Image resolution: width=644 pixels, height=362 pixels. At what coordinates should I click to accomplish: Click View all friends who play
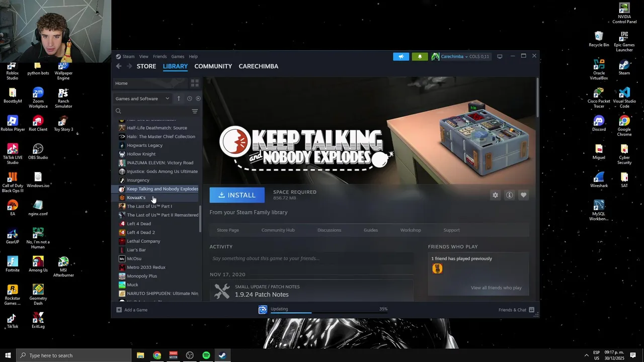[x=496, y=288]
